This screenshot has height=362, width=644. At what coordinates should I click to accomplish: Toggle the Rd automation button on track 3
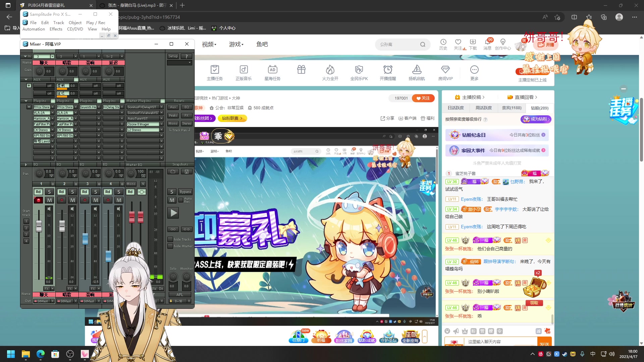coord(85,192)
